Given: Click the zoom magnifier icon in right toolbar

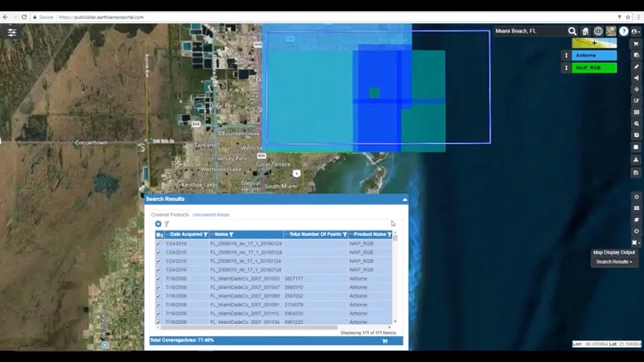Looking at the screenshot, I should [x=636, y=124].
